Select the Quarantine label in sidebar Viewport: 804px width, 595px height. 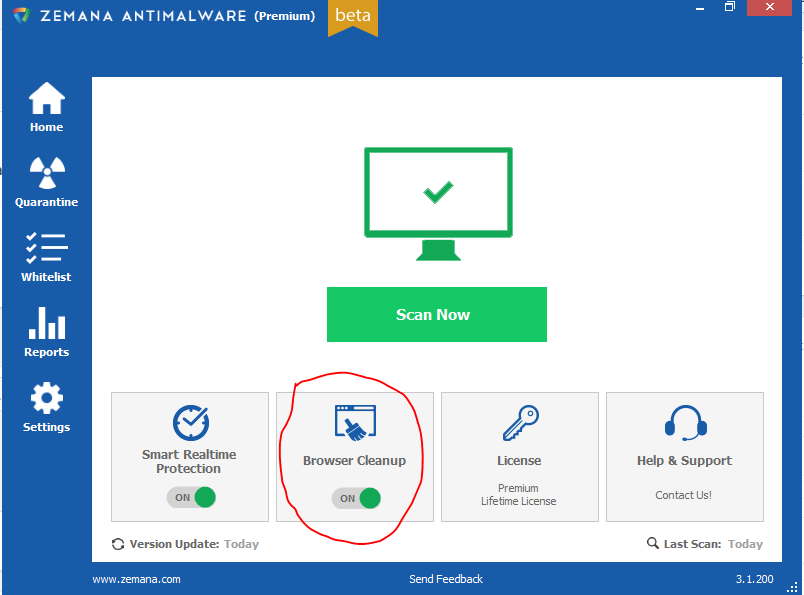click(x=46, y=202)
